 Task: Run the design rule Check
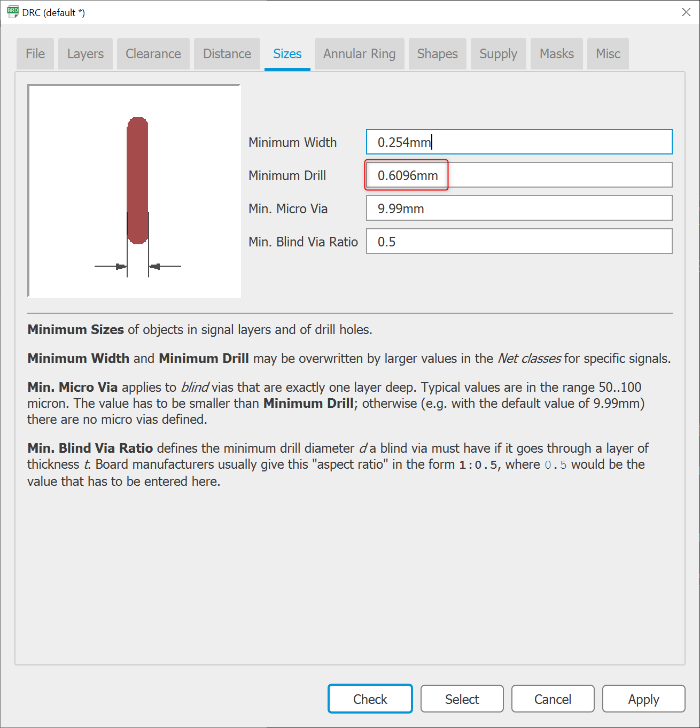click(x=370, y=699)
